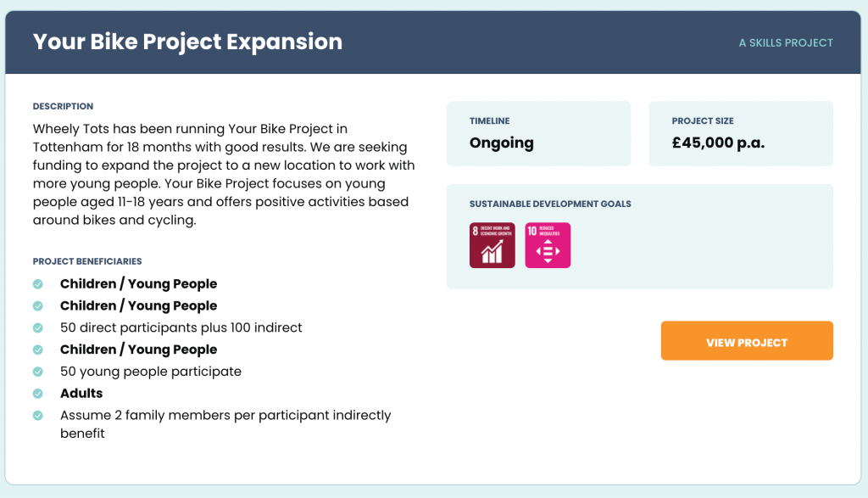Select the Project Size £45,000 p.a. card
Viewport: 868px width, 498px height.
[741, 133]
